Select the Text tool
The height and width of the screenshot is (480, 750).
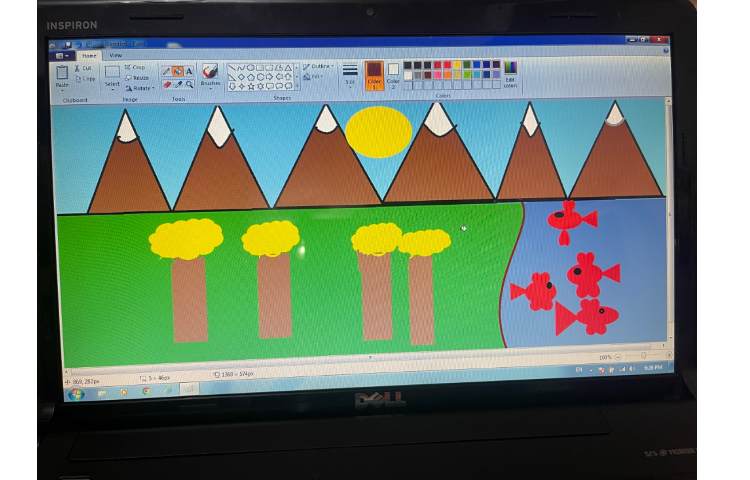point(189,71)
